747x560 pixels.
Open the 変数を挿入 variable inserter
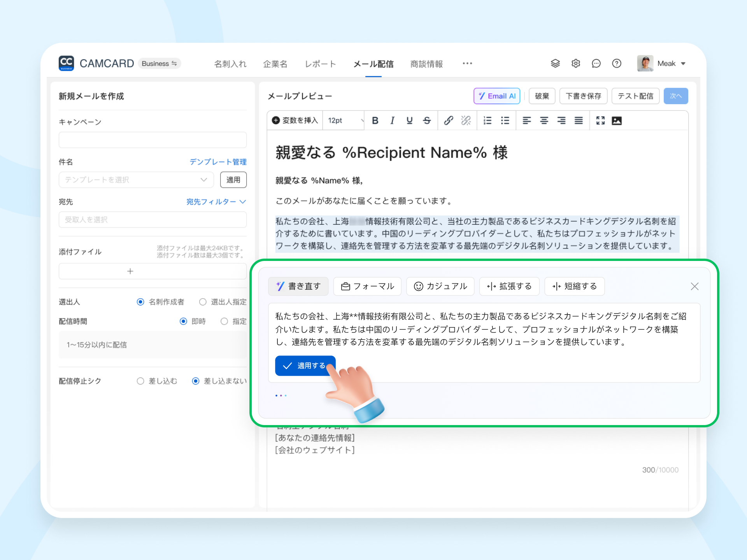pos(295,121)
